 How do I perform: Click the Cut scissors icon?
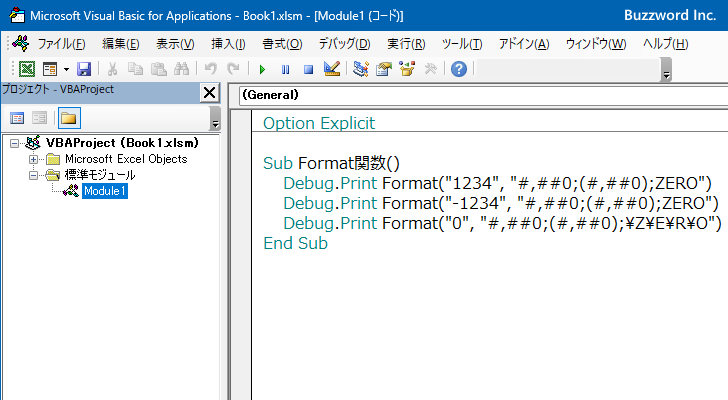pos(112,70)
